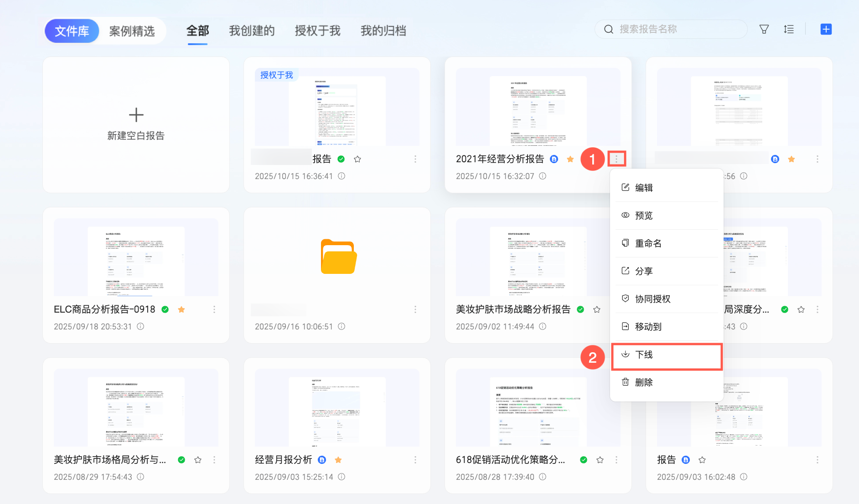Take the report offline with 下线

tap(667, 355)
